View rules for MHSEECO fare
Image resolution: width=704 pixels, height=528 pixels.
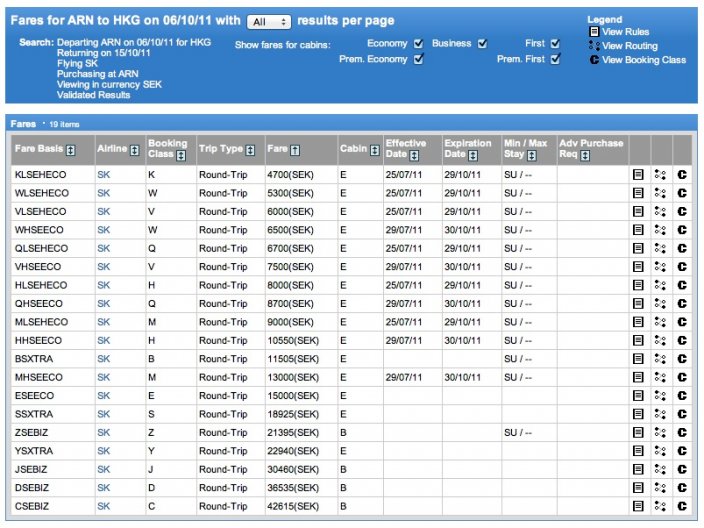638,377
